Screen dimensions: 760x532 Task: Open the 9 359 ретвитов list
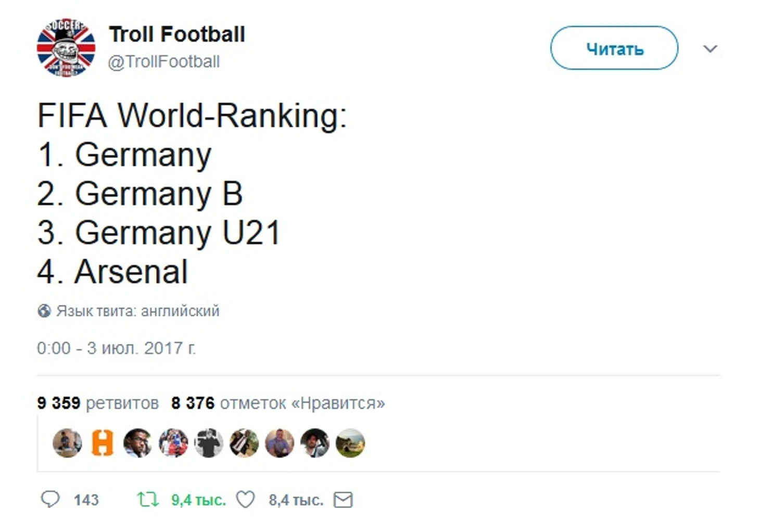pyautogui.click(x=98, y=403)
